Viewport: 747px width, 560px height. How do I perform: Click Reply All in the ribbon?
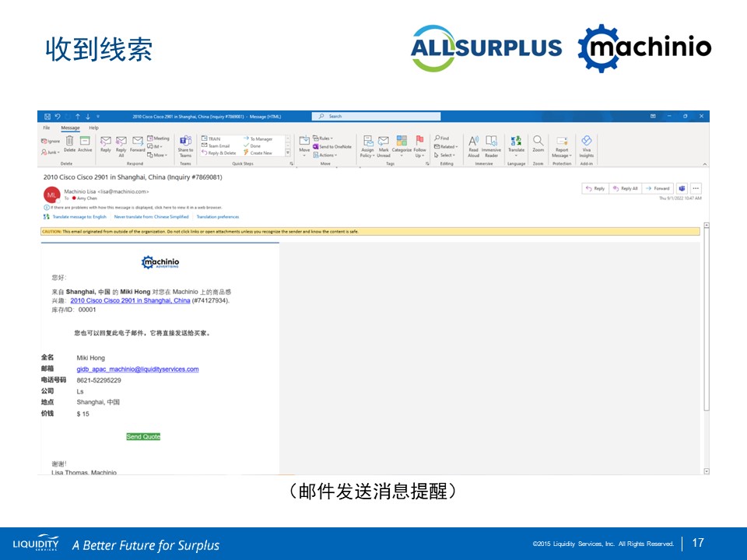(x=121, y=146)
